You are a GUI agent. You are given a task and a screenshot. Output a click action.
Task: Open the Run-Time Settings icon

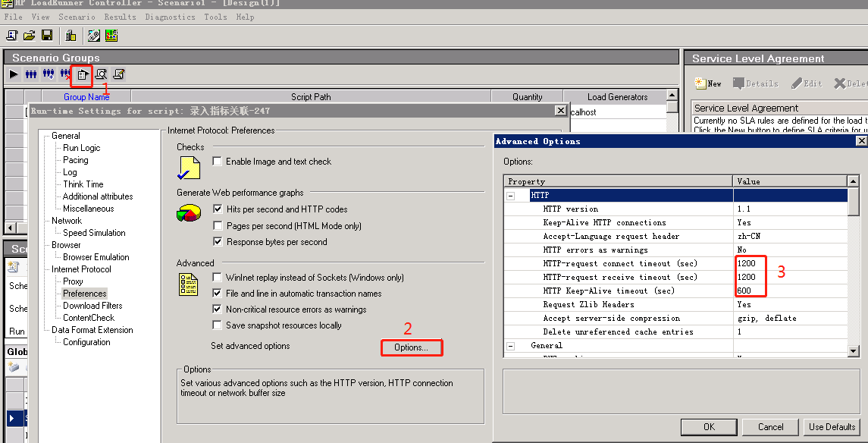(x=82, y=74)
